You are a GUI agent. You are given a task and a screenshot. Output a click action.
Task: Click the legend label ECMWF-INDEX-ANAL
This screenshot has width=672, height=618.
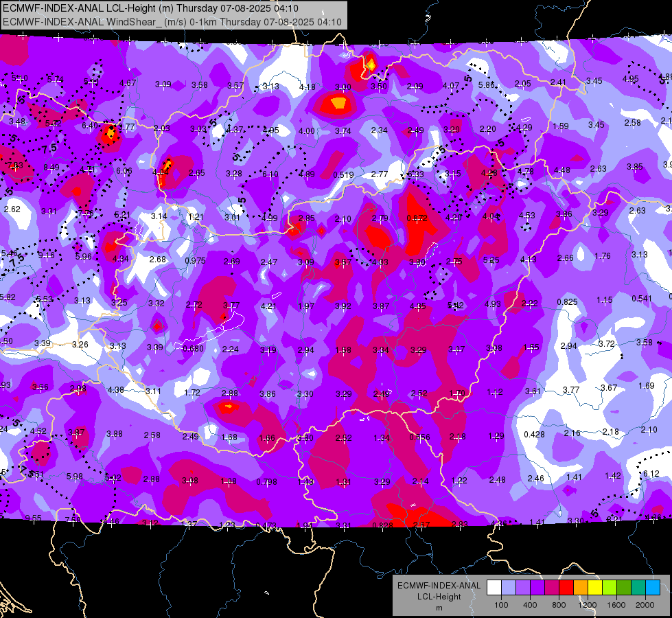tap(439, 586)
